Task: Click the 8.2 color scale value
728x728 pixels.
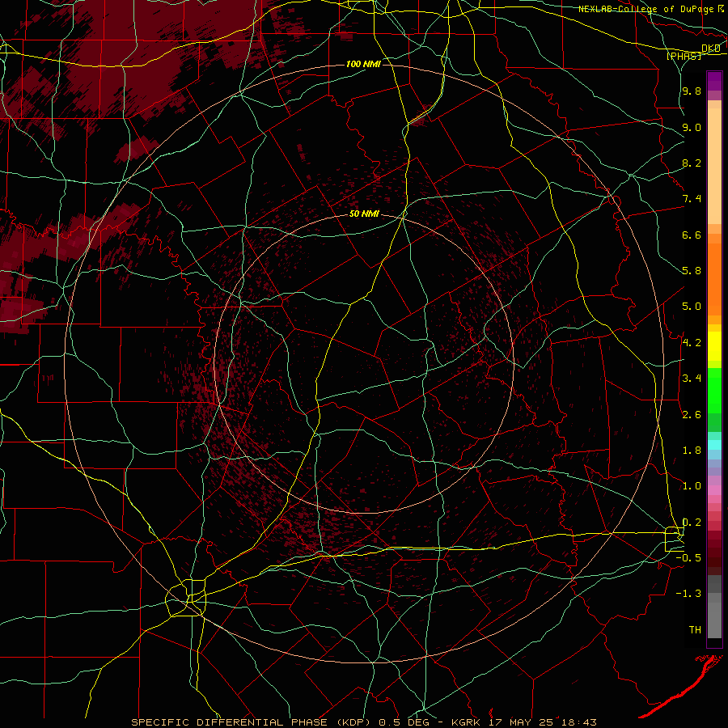Action: click(692, 163)
